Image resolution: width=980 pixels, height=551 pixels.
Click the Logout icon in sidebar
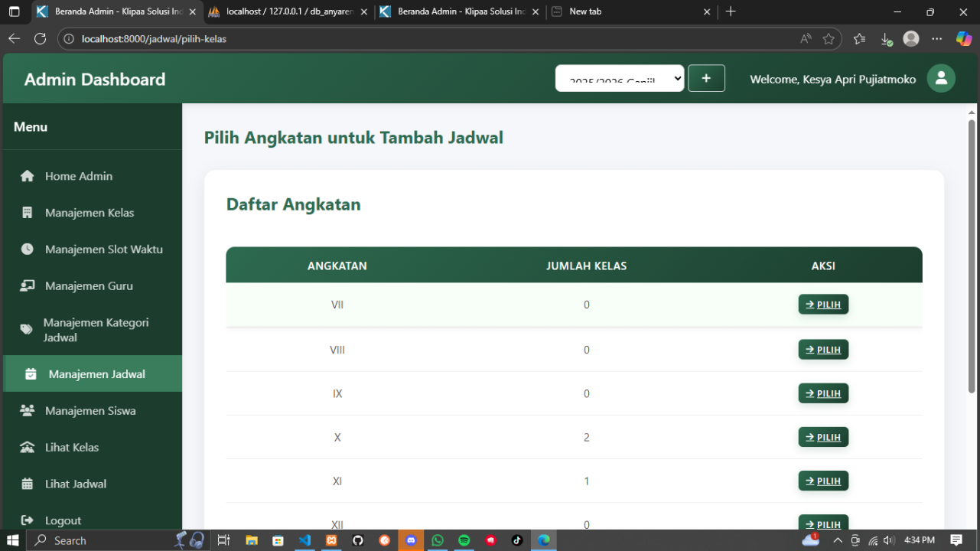(x=28, y=520)
